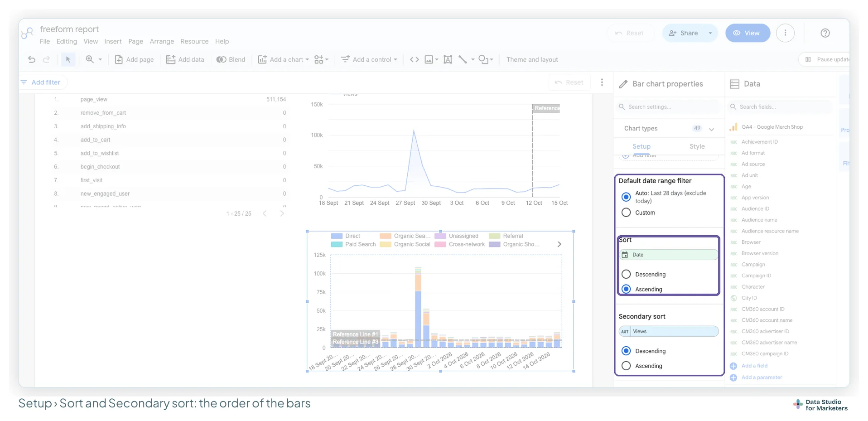
Task: Select Ascending under Secondary sort
Action: coord(626,366)
